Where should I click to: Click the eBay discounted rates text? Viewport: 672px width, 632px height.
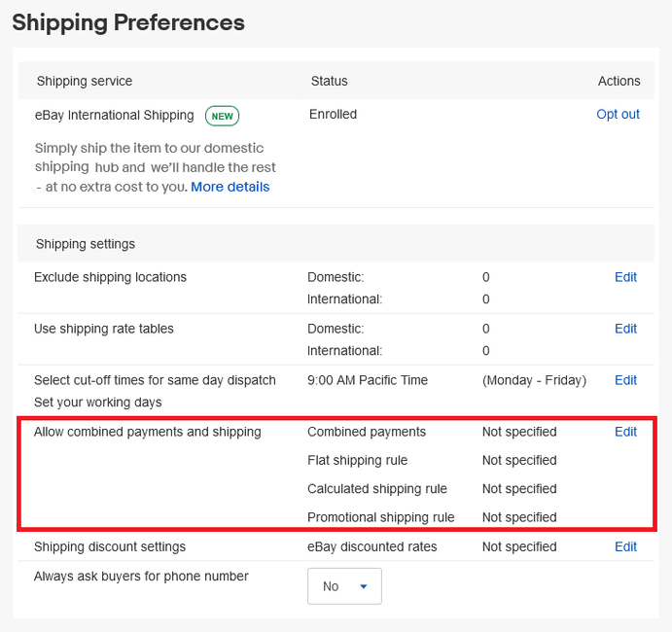372,546
